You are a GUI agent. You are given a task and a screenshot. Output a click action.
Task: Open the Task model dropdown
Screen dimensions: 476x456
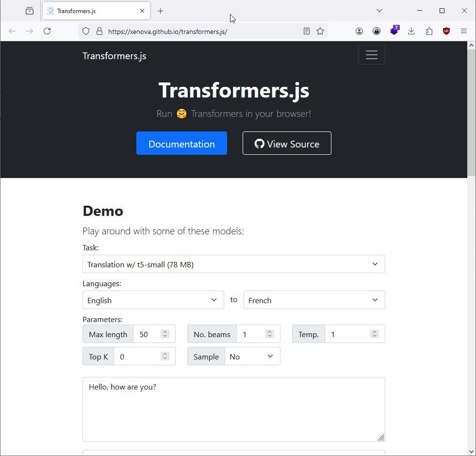[234, 264]
